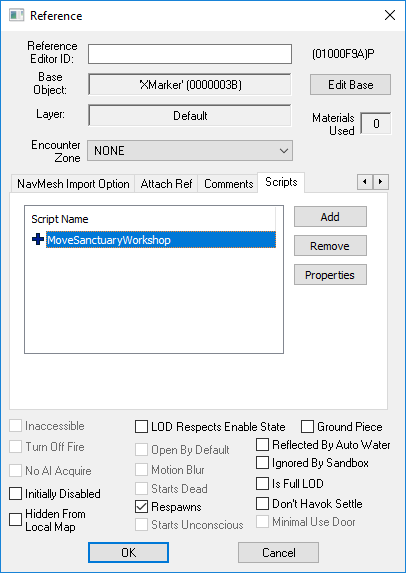Enable Reflected By Auto Water
This screenshot has width=406, height=573.
[x=262, y=445]
